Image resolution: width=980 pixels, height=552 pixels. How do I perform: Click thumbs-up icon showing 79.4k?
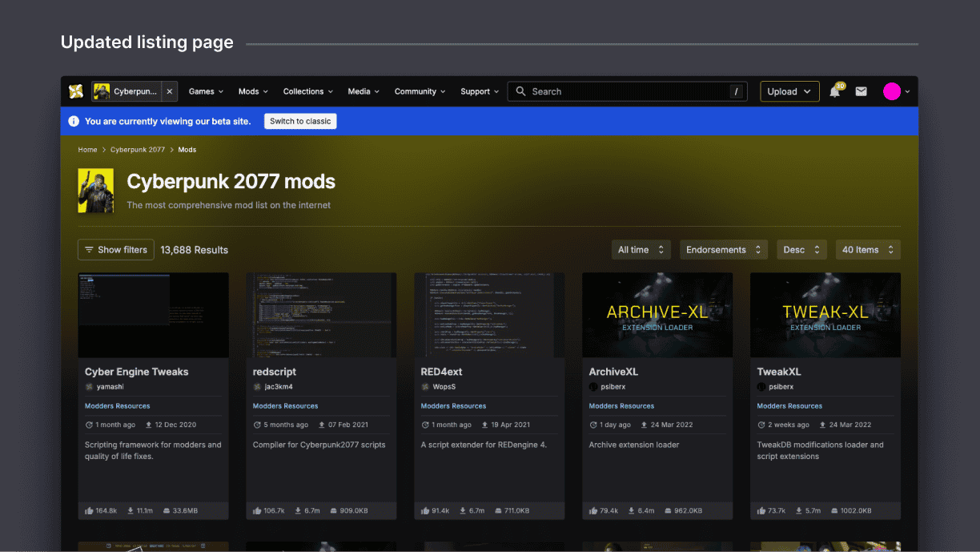click(593, 510)
